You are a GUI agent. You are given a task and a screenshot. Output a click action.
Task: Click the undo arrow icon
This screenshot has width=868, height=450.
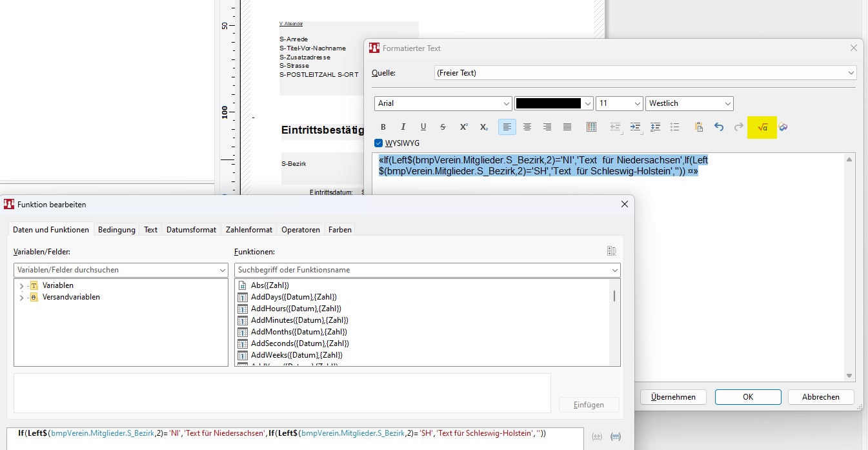[x=719, y=127]
